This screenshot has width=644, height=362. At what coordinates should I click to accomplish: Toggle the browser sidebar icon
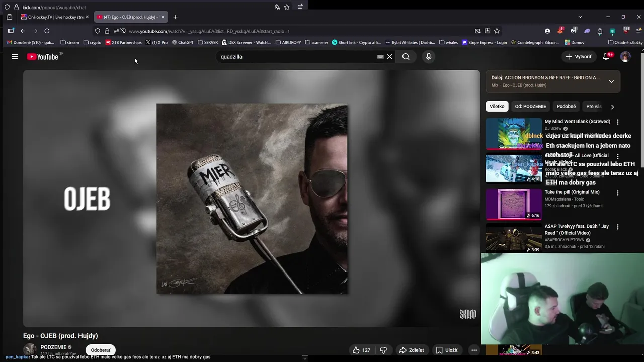point(11,31)
